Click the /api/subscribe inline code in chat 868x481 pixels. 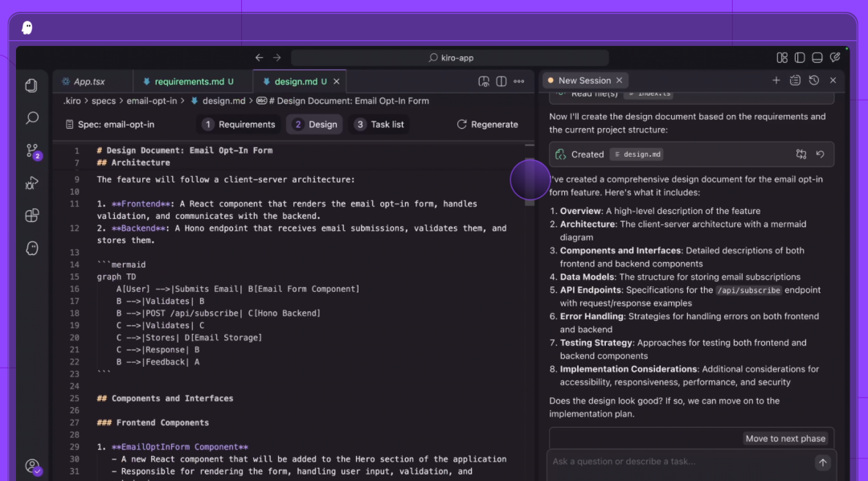(x=748, y=290)
